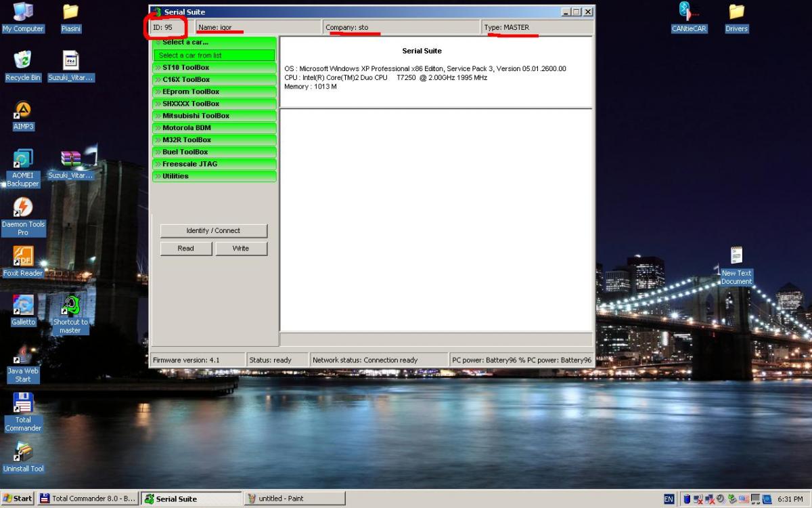Viewport: 812px width, 508px height.
Task: Open the Galletto desktop icon
Action: coord(23,305)
